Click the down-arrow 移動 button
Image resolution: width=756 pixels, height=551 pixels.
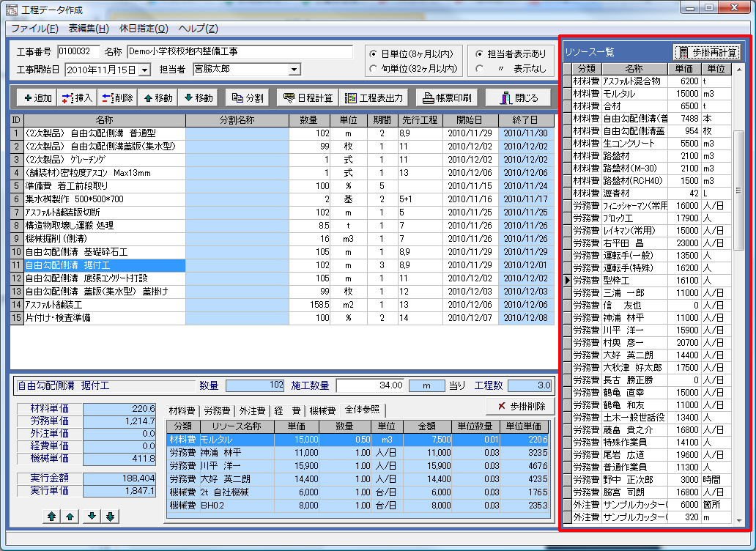199,98
